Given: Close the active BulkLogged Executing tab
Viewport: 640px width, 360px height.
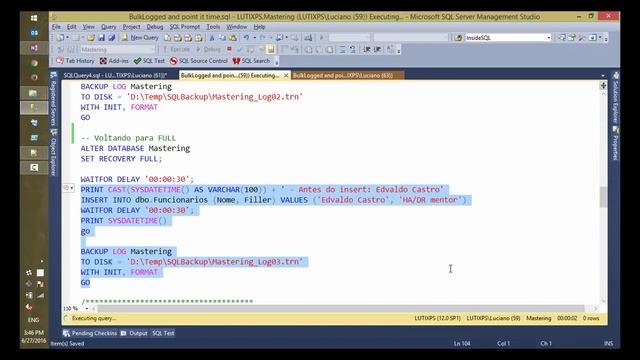Looking at the screenshot, I should click(x=286, y=76).
